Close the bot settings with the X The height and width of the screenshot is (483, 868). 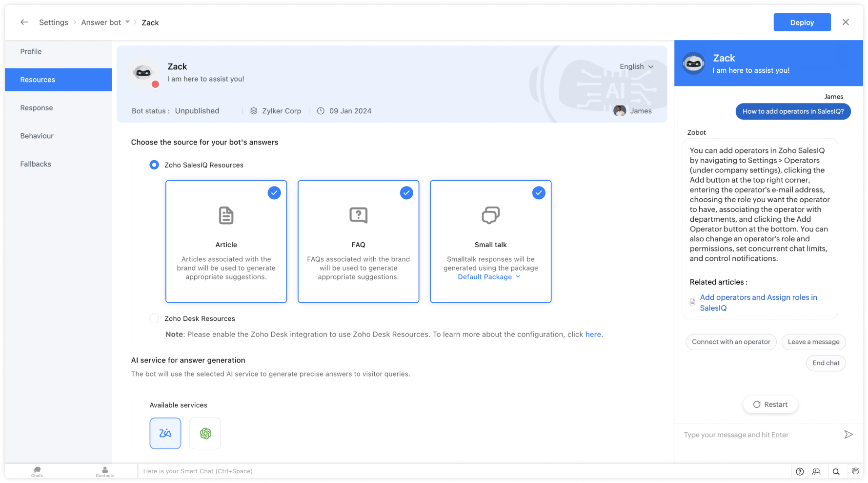(846, 22)
